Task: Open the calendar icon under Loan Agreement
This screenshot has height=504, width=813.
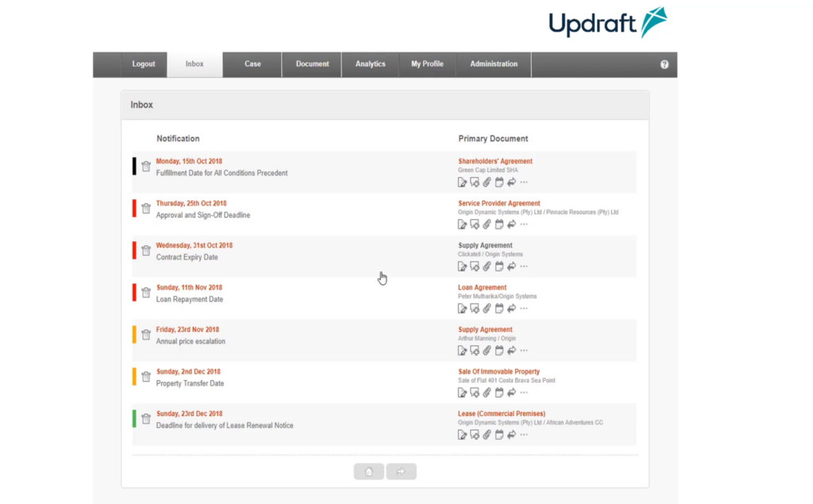Action: point(499,308)
